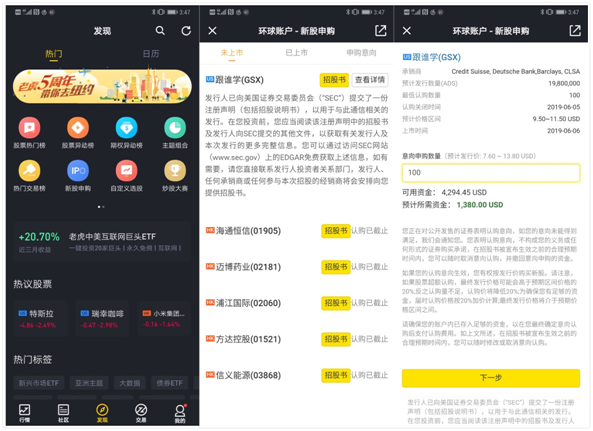
Task: Open the 招股书 for 跟谁学(GSX)
Action: 334,80
